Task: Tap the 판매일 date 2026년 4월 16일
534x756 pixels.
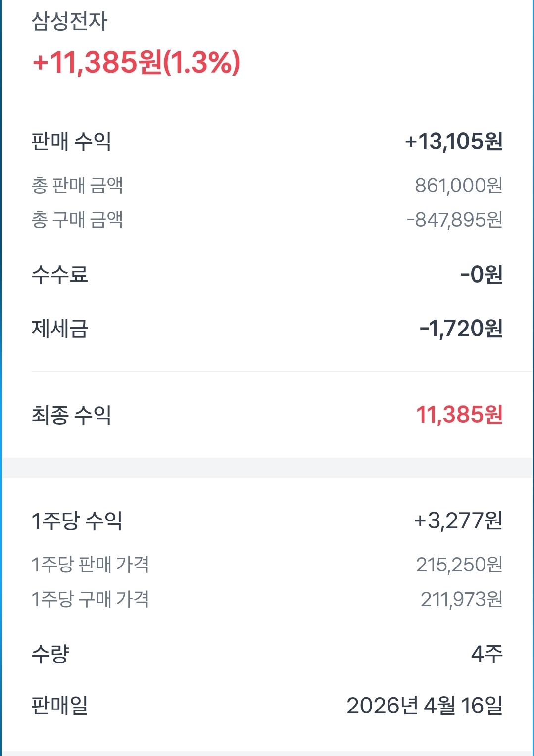Action: [425, 706]
